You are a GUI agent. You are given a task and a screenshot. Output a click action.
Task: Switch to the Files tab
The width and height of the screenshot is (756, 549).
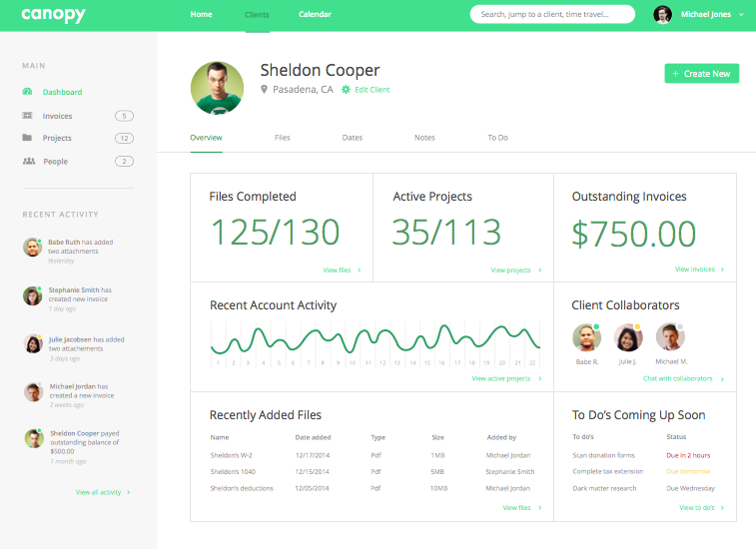click(282, 138)
